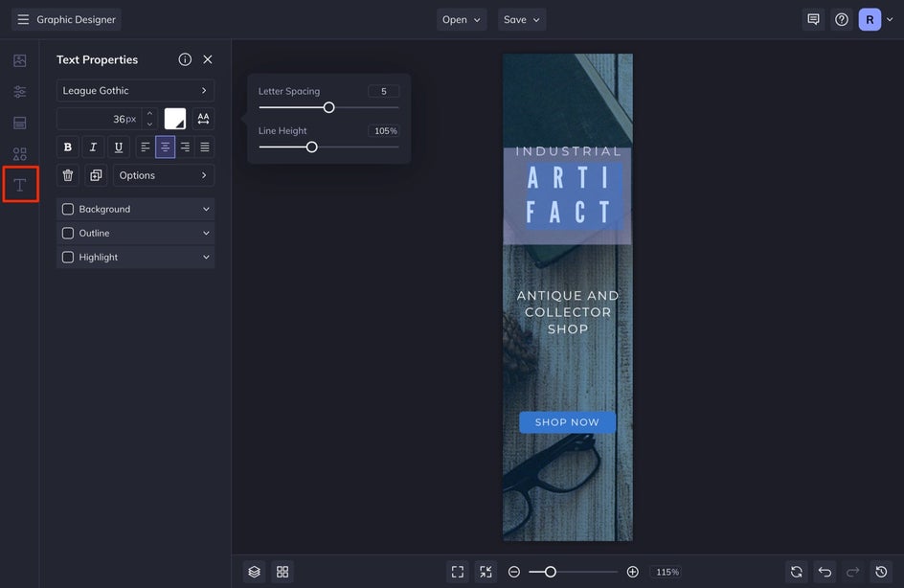This screenshot has width=904, height=588.
Task: Click the zoom in plus icon
Action: (632, 572)
